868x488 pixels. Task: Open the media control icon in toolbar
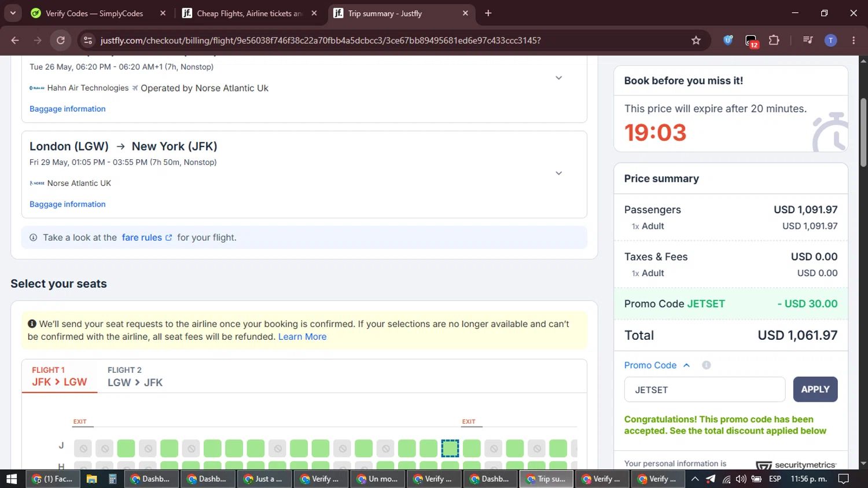(808, 40)
